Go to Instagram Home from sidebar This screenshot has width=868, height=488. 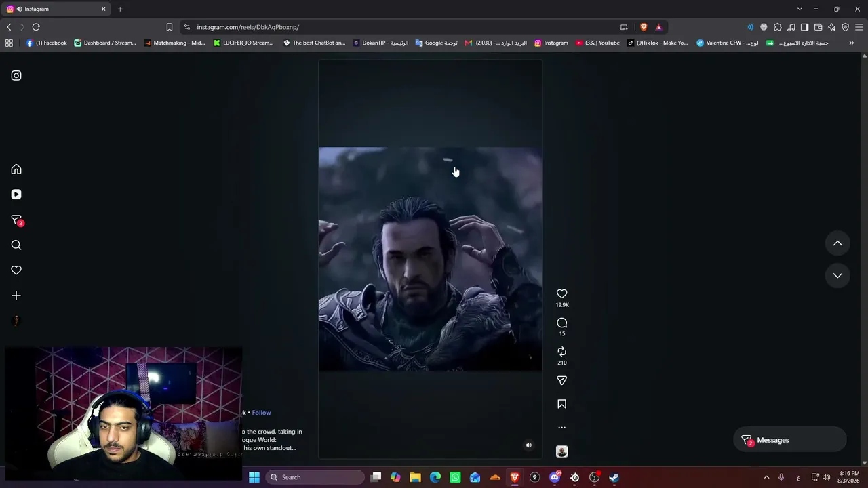(x=16, y=169)
